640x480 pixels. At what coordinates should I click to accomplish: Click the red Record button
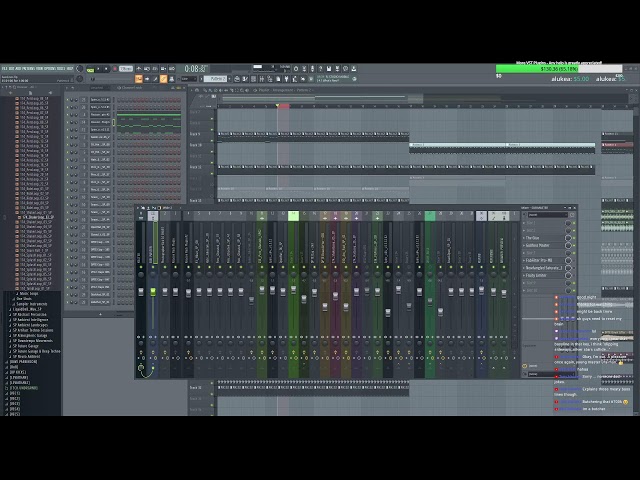(115, 69)
